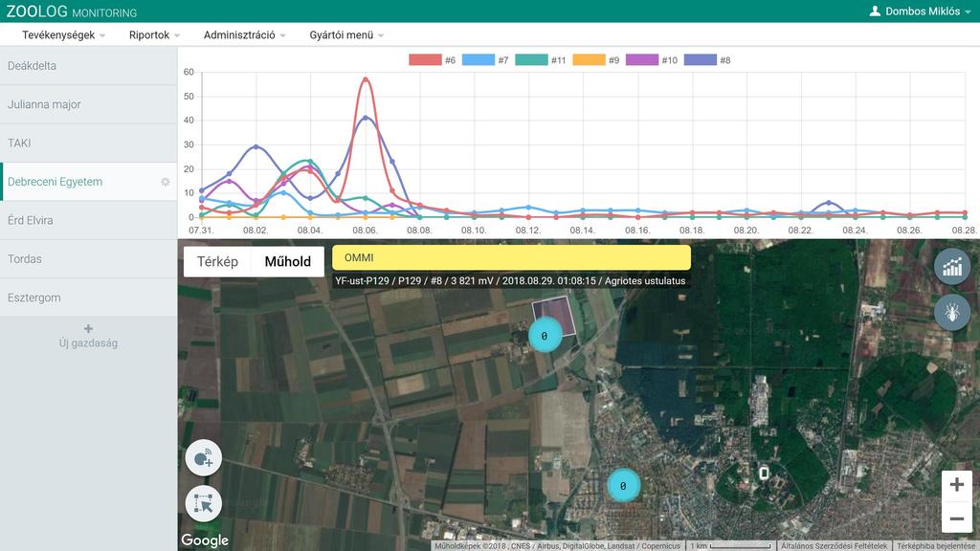Toggle series #8 in chart legend
Image resolution: width=980 pixels, height=551 pixels.
(x=707, y=60)
